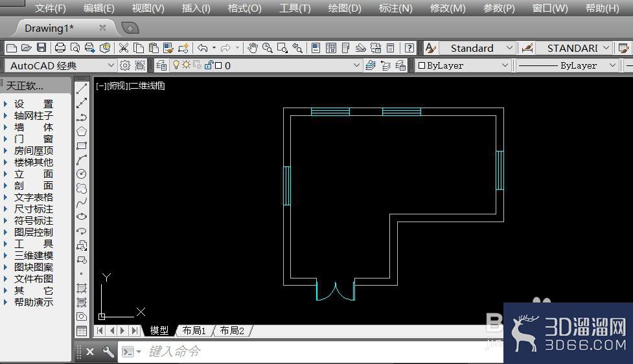Click the Copy icon in toolbar
633x364 pixels.
click(139, 48)
